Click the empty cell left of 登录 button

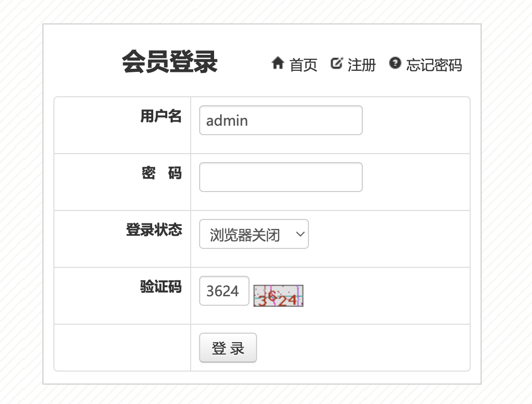122,348
